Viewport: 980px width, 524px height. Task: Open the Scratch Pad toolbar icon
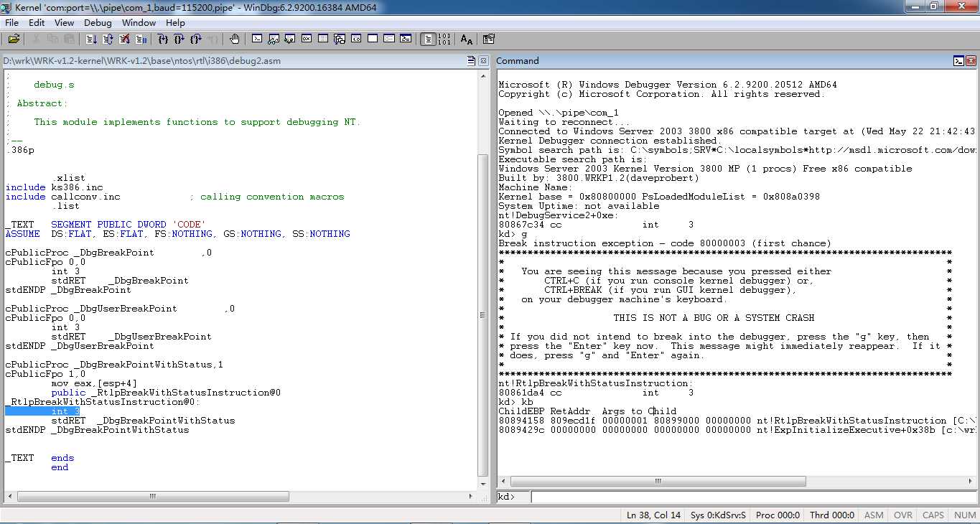(x=372, y=39)
